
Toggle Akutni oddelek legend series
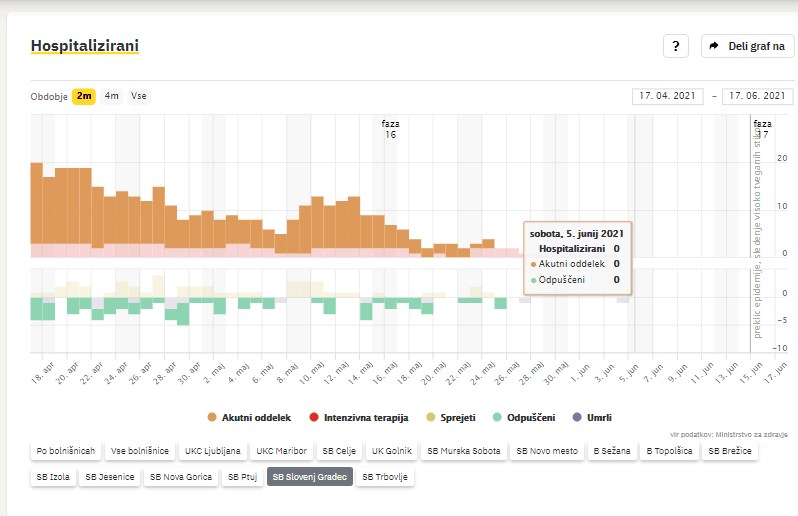coord(249,416)
